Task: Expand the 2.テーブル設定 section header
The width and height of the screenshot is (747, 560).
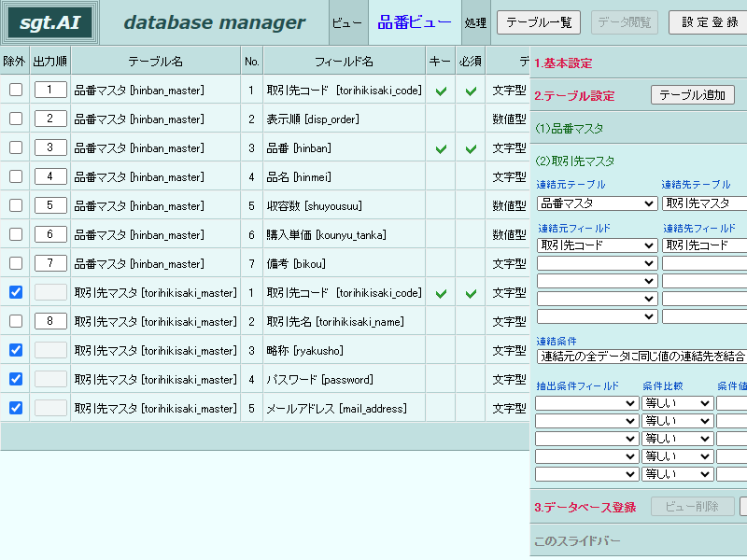Action: [574, 96]
